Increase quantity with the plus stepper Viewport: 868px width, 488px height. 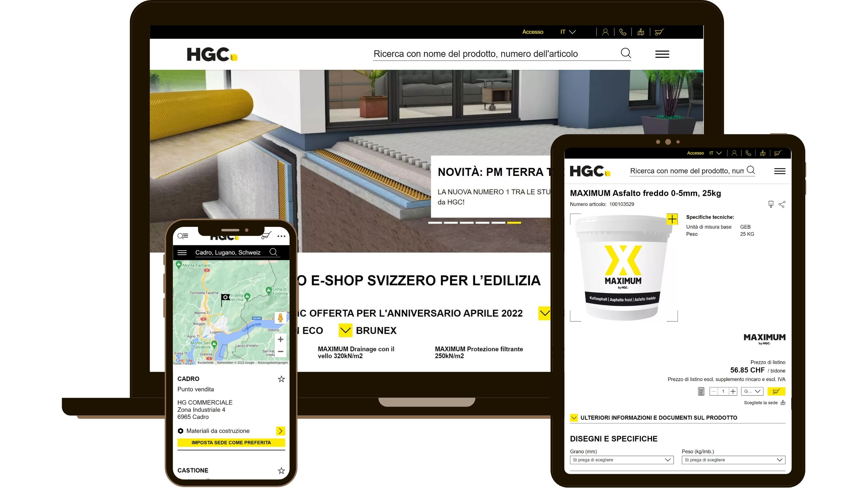733,391
